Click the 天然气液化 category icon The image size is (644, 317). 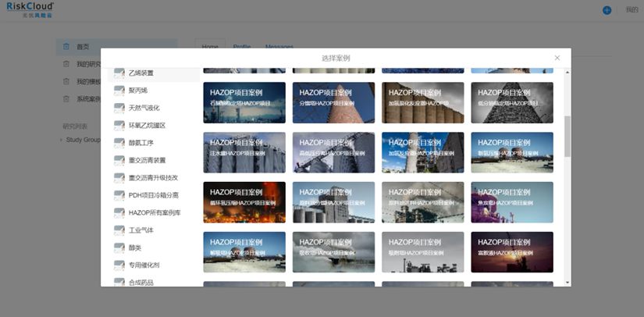point(119,108)
